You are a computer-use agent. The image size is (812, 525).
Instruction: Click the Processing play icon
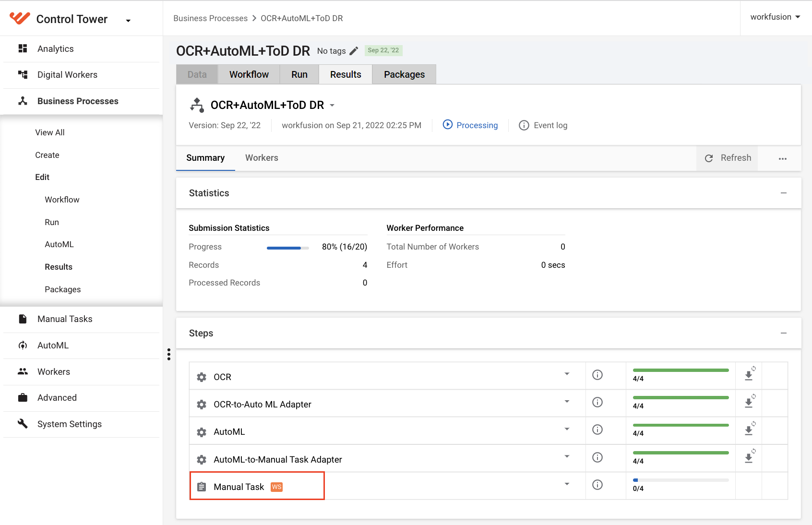(447, 125)
